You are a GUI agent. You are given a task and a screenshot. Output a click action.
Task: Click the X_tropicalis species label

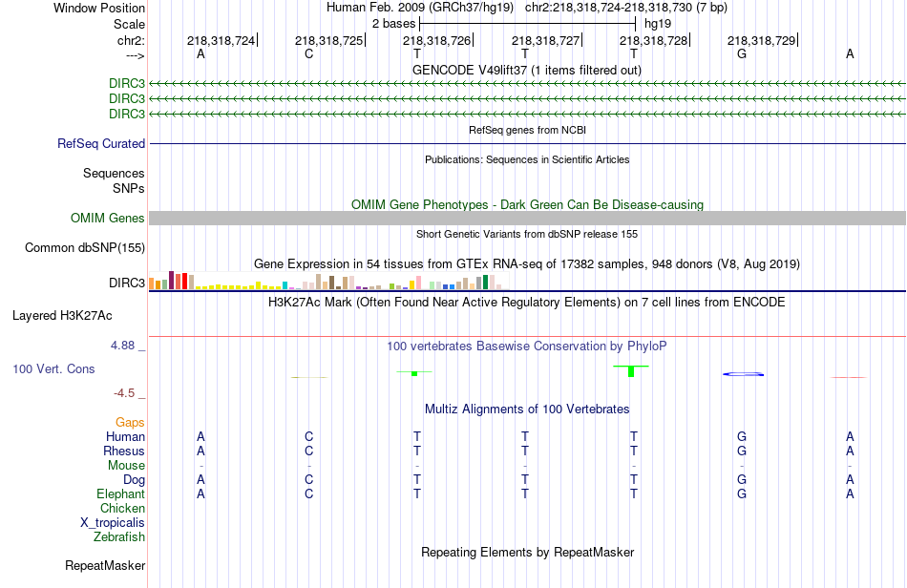[113, 523]
